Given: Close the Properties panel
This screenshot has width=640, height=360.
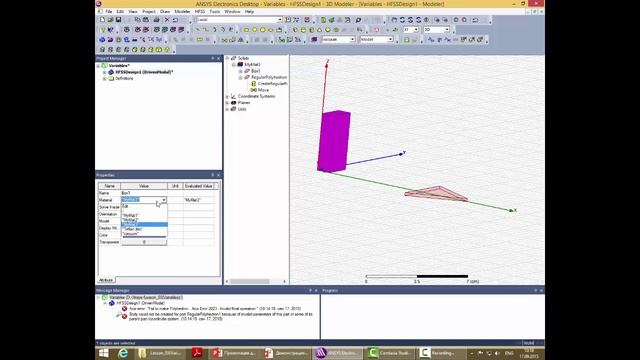Looking at the screenshot, I should [x=218, y=175].
